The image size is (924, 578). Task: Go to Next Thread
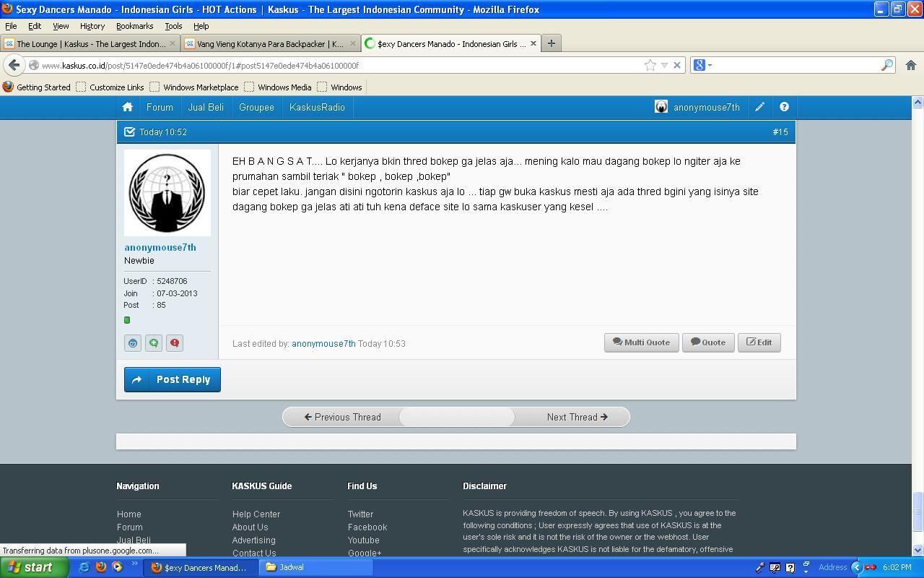point(577,417)
